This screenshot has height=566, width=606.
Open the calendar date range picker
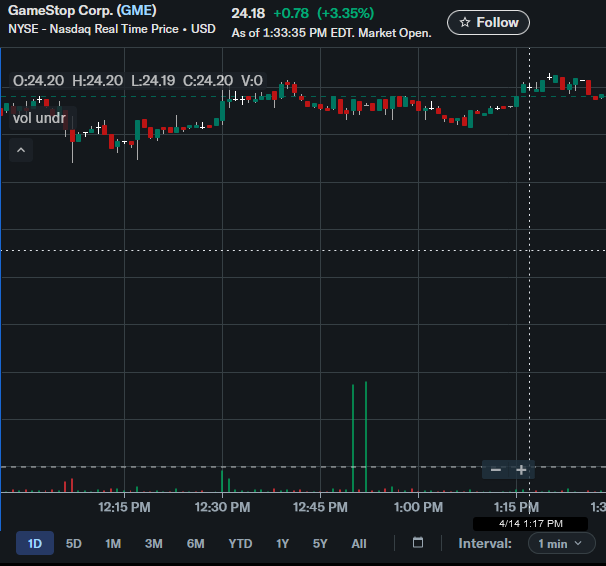tap(418, 542)
